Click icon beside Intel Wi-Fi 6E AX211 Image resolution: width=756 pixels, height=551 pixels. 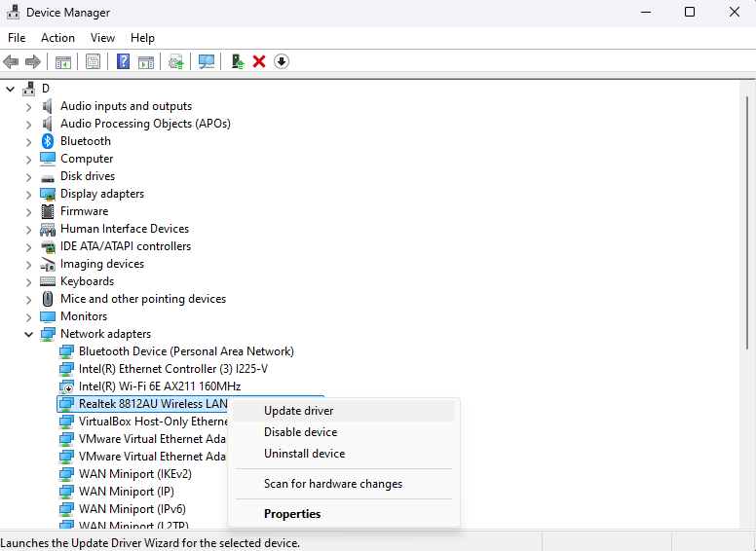pyautogui.click(x=66, y=386)
